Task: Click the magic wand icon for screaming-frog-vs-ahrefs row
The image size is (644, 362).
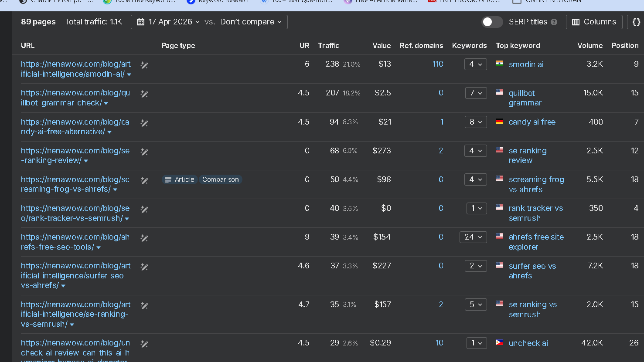Action: [x=144, y=181]
